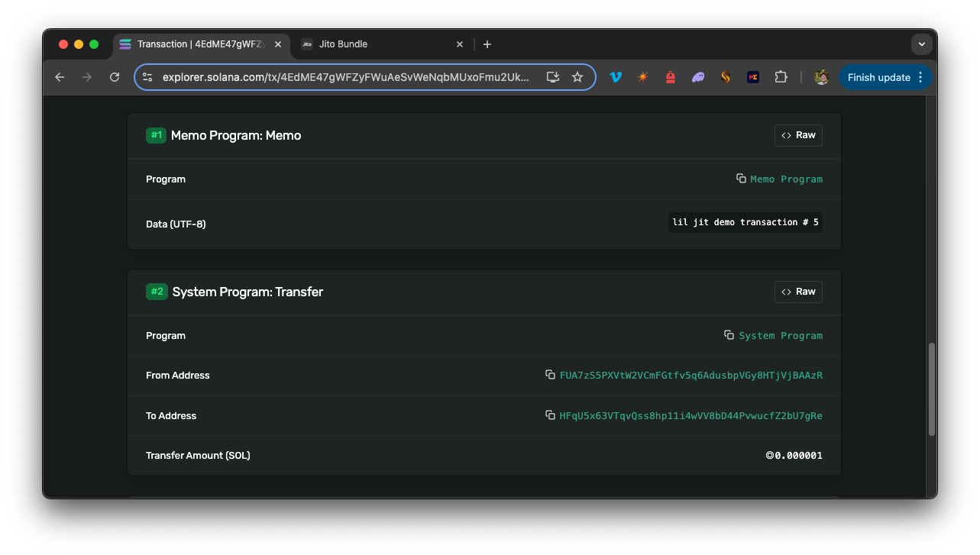Show Raw view for Memo instruction
980x555 pixels.
(798, 135)
